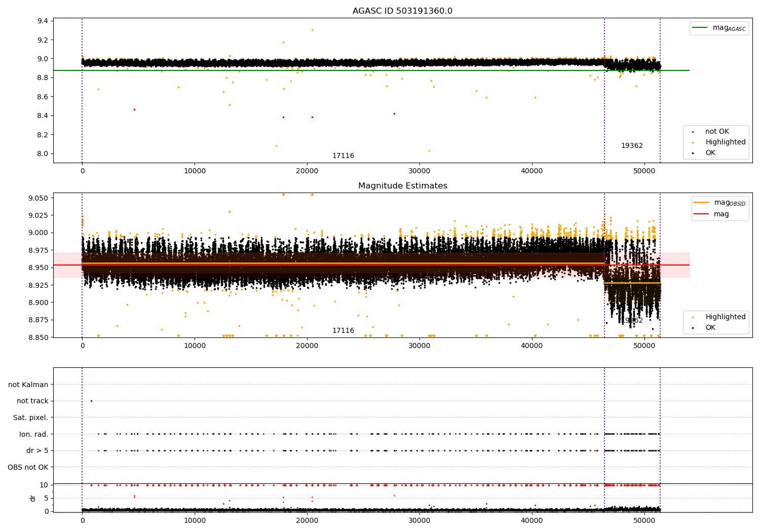Click the 40000 x-tick under the AGASC ID plot

(x=532, y=171)
